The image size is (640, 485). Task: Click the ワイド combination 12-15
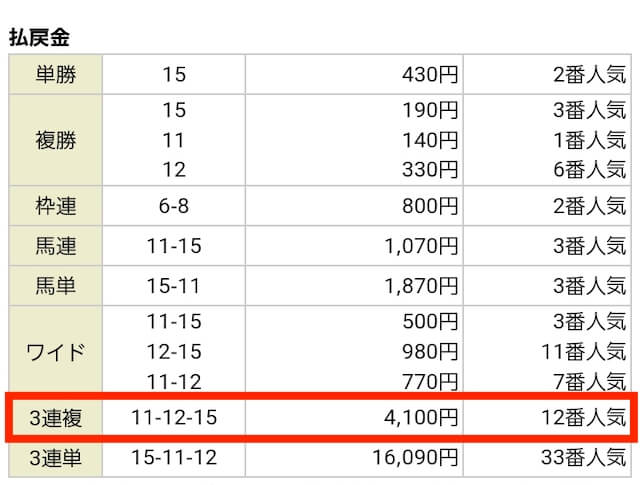174,352
